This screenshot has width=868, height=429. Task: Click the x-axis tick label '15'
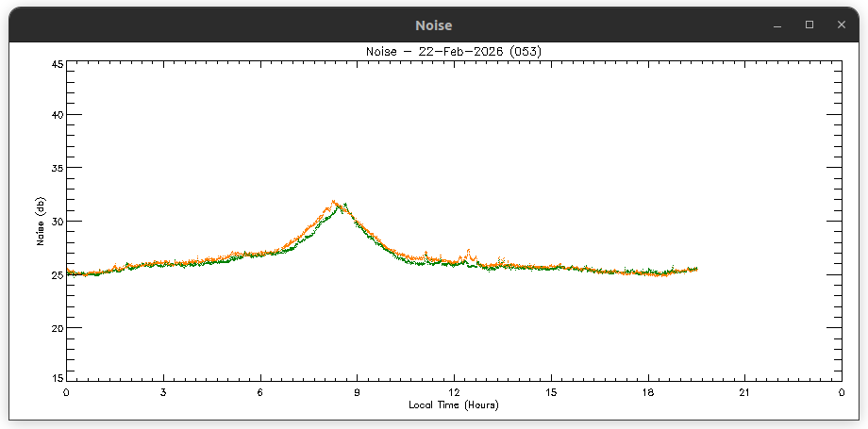pyautogui.click(x=551, y=391)
